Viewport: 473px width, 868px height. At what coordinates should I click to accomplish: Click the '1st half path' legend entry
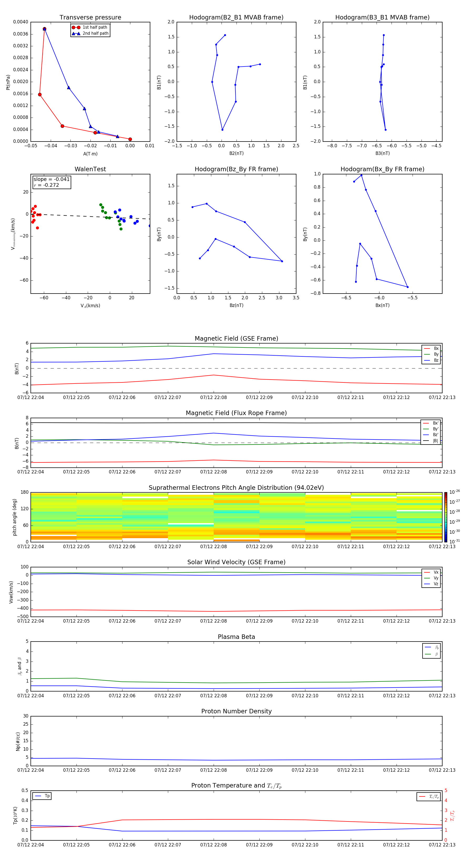[x=90, y=27]
